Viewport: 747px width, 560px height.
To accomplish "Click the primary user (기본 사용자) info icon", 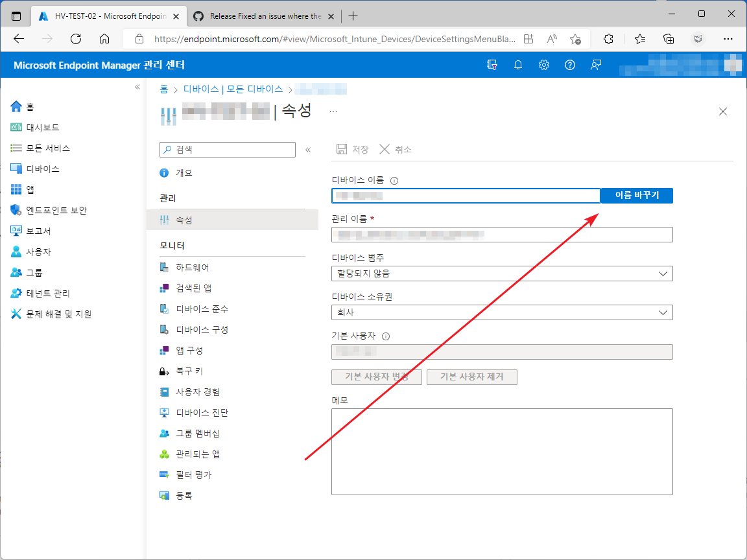I will coord(386,336).
